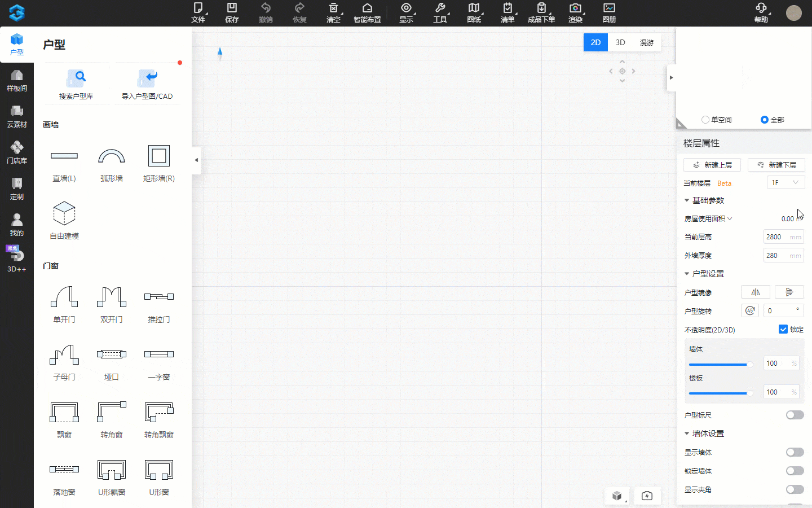Open 搜索户型库 floor plan search
The height and width of the screenshot is (508, 812).
tap(76, 84)
